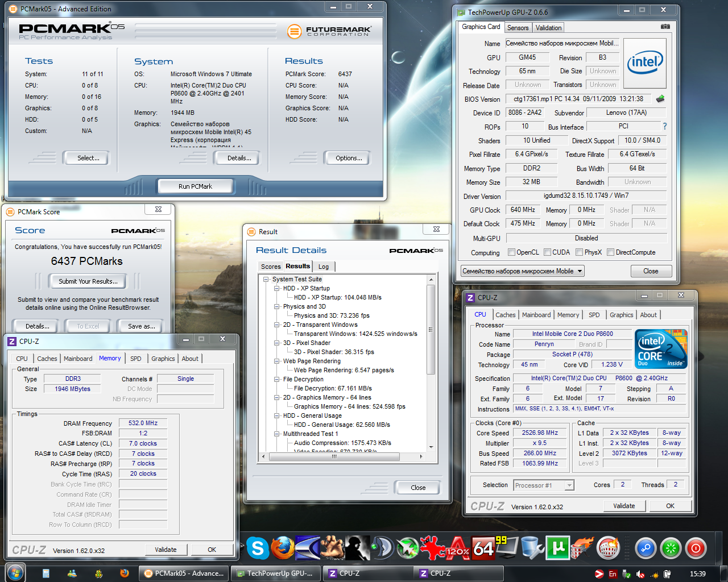728x582 pixels.
Task: Click the Run PCMark button
Action: 195,186
